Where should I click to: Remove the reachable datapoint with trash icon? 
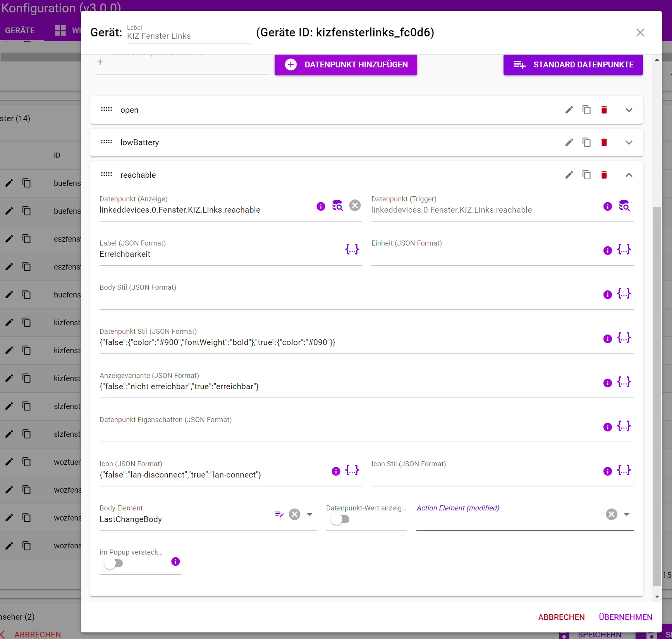coord(604,175)
